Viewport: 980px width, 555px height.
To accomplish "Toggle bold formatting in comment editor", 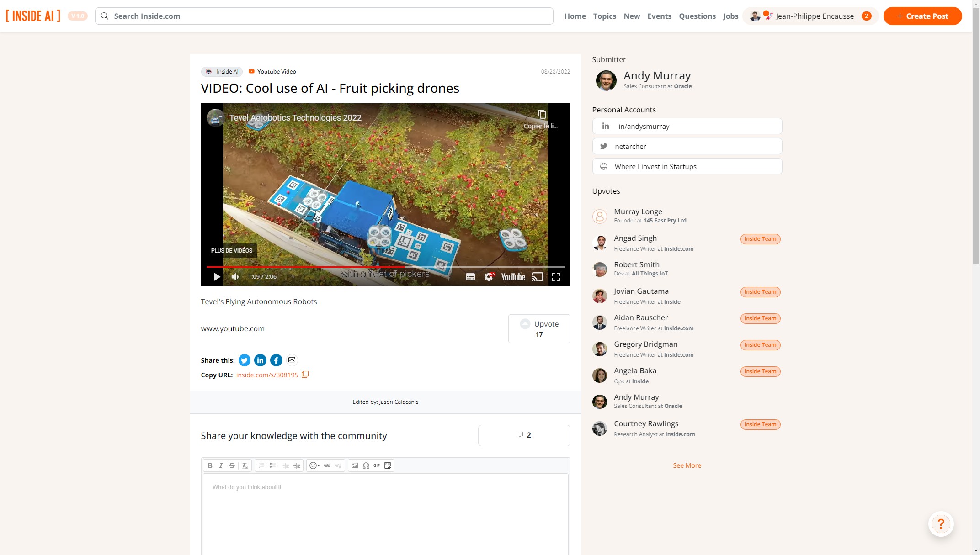I will tap(210, 465).
